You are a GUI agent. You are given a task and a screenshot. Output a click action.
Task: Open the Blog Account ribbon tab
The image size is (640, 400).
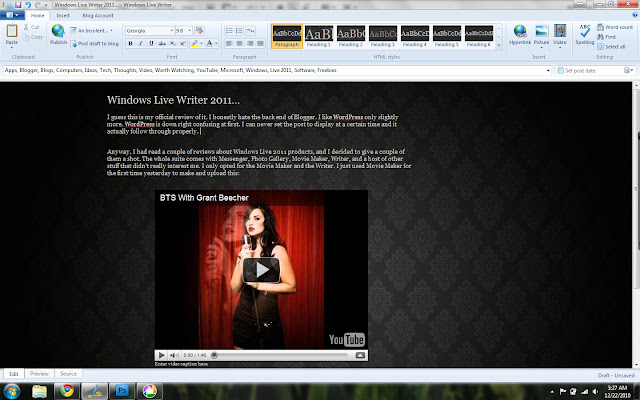tap(98, 16)
